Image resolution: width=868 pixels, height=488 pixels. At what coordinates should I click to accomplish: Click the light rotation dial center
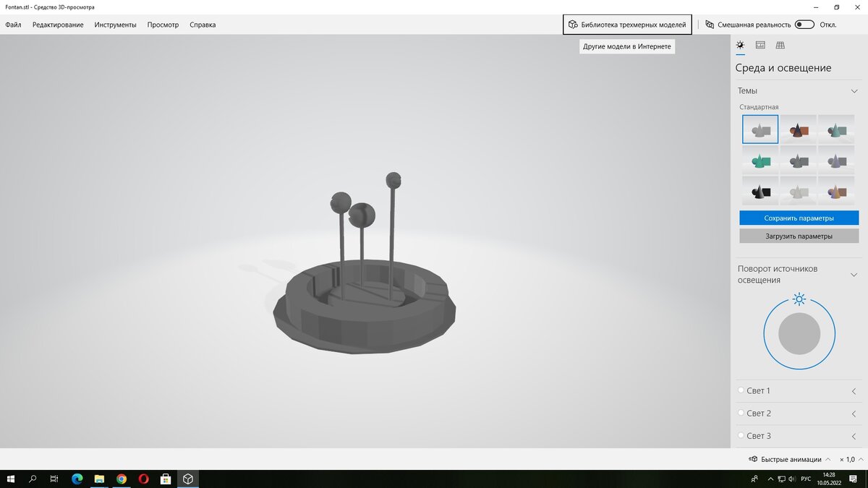coord(799,333)
